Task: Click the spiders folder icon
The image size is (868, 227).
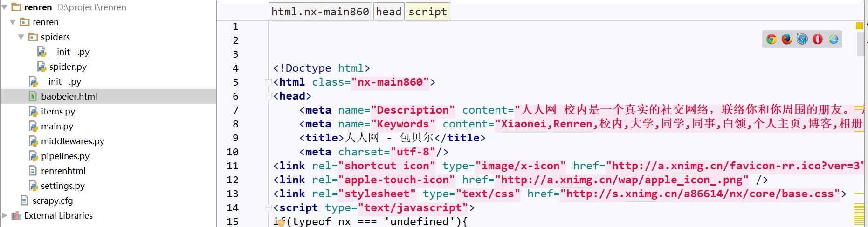Action: click(33, 37)
